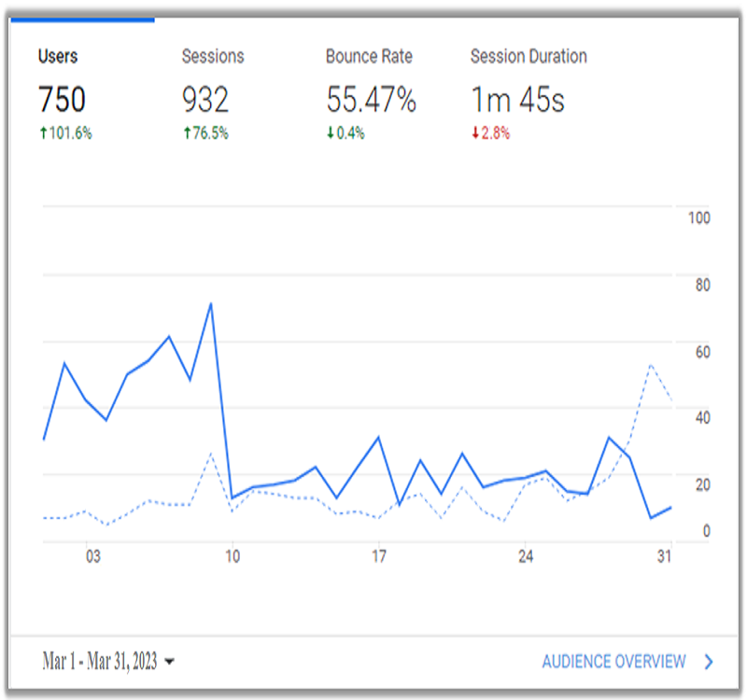Click the 1m 45s session duration value

(517, 100)
